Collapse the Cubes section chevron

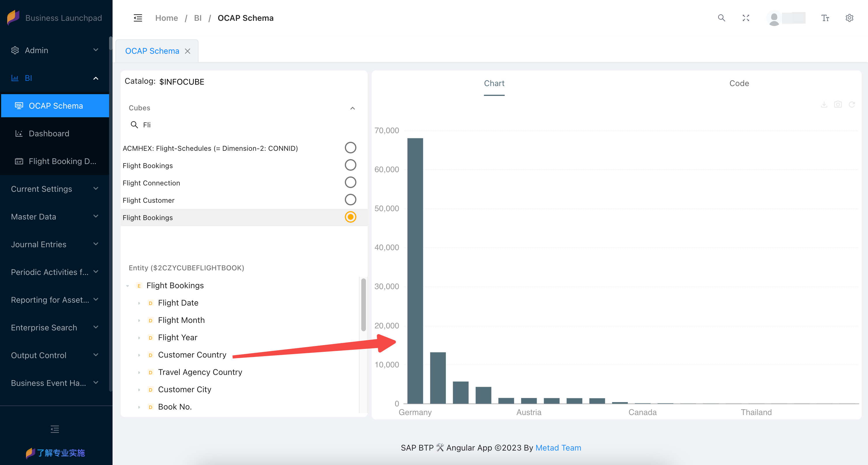tap(352, 108)
